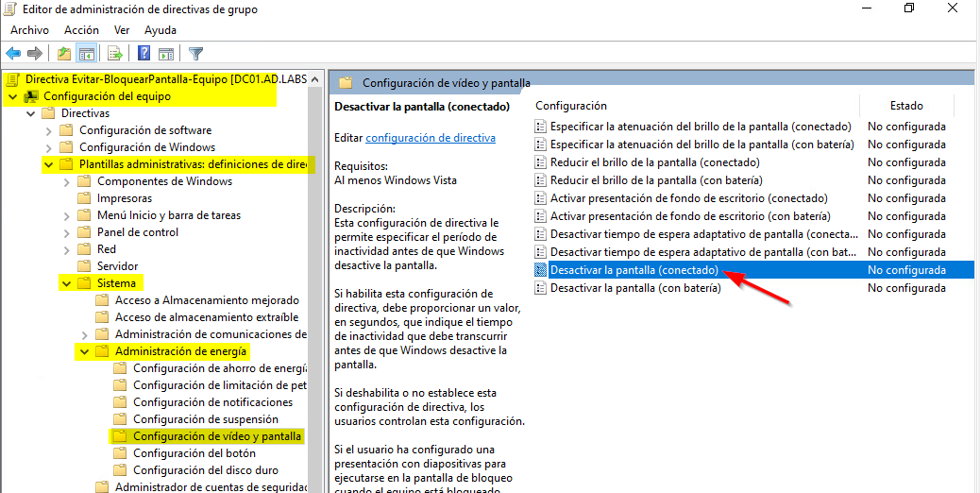The width and height of the screenshot is (980, 493).
Task: Collapse the Administración de energía node
Action: (84, 351)
